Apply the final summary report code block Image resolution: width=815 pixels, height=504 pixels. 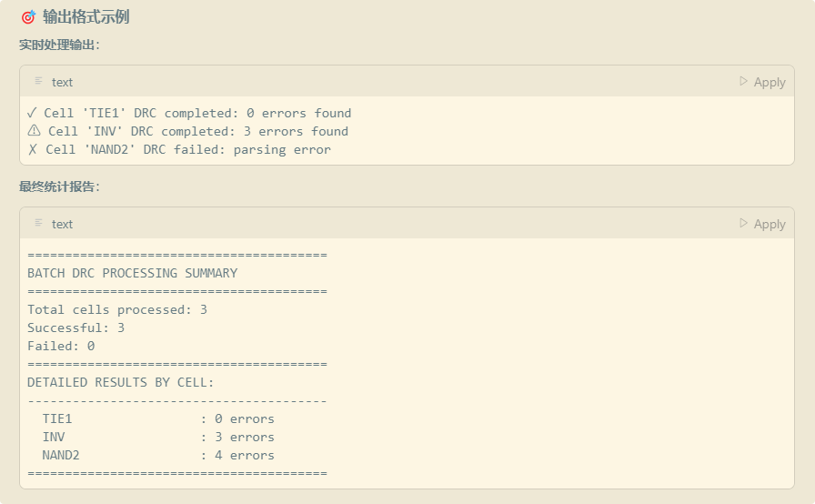(762, 224)
